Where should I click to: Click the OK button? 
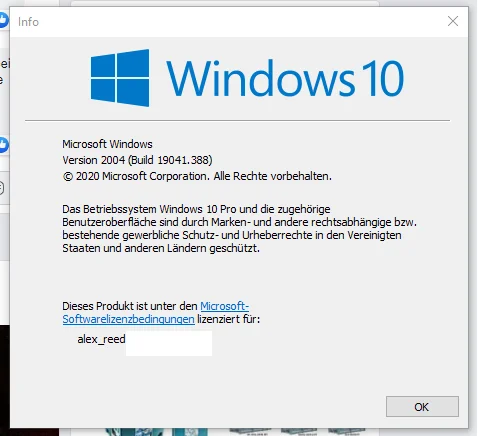click(x=422, y=406)
